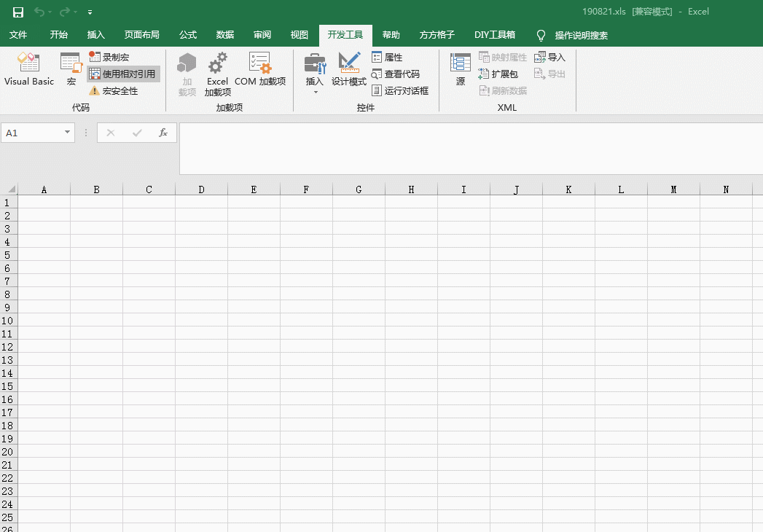The image size is (763, 532).
Task: Click cell G12 in the worksheet
Action: pos(359,347)
